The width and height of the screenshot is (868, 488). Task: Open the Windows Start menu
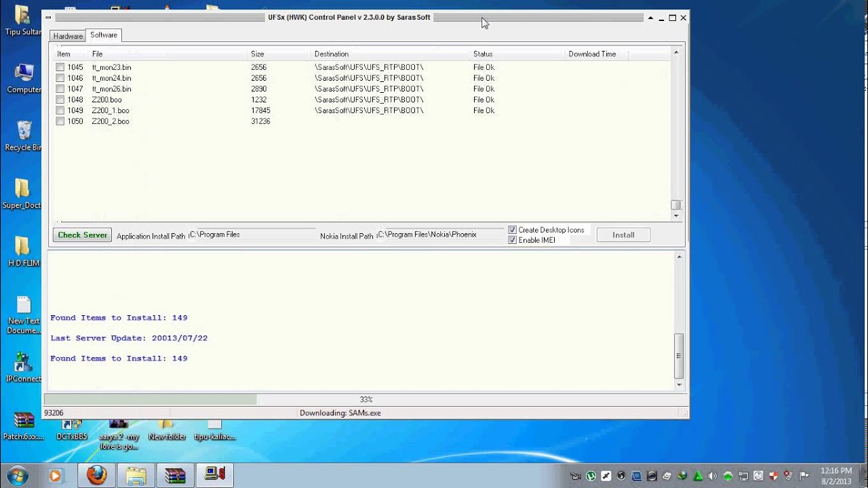[18, 475]
